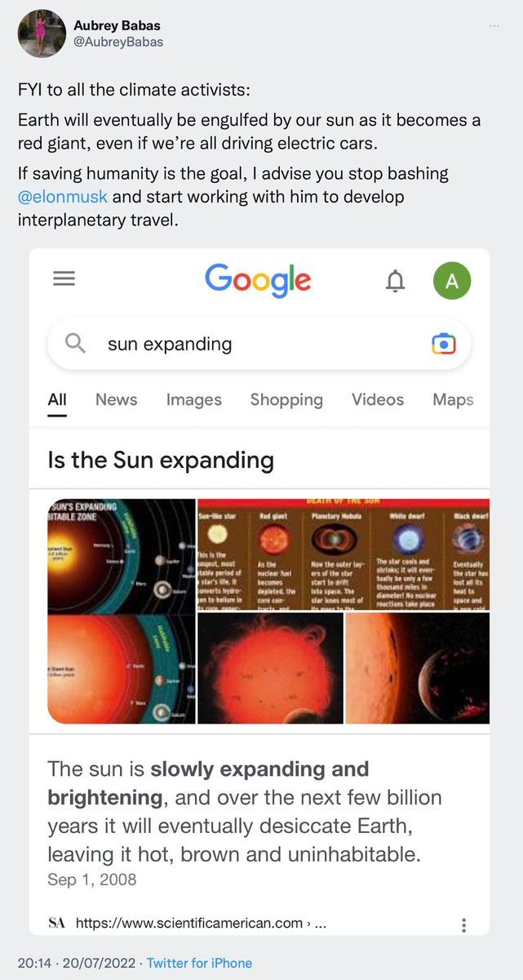This screenshot has height=980, width=523.
Task: Open the Death of the Sun chart thumbnail
Action: pyautogui.click(x=343, y=555)
